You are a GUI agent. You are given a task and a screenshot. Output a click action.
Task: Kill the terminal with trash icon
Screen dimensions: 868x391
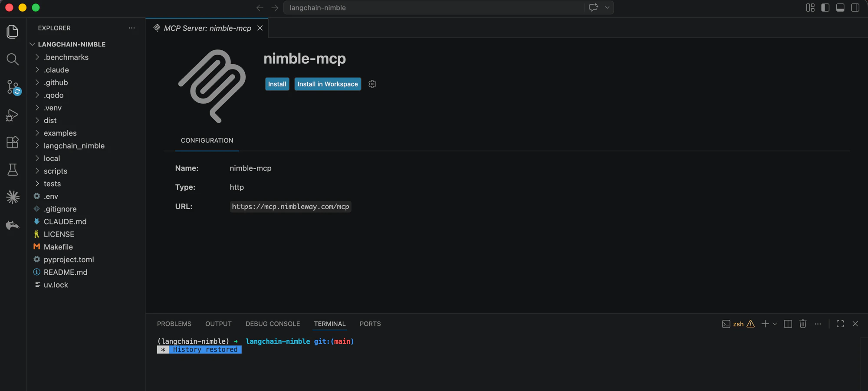pyautogui.click(x=803, y=324)
